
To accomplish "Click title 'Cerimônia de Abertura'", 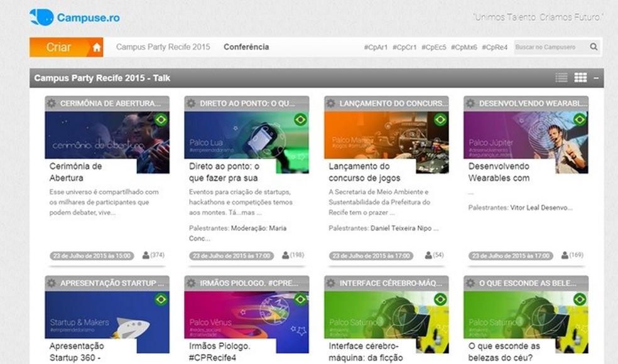I will [75, 172].
